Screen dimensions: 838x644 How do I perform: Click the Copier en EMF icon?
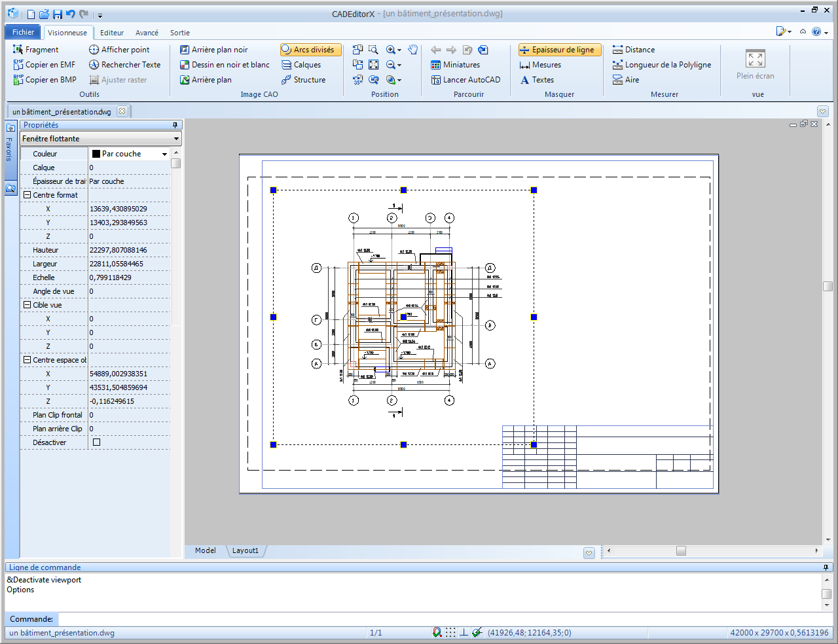[18, 65]
